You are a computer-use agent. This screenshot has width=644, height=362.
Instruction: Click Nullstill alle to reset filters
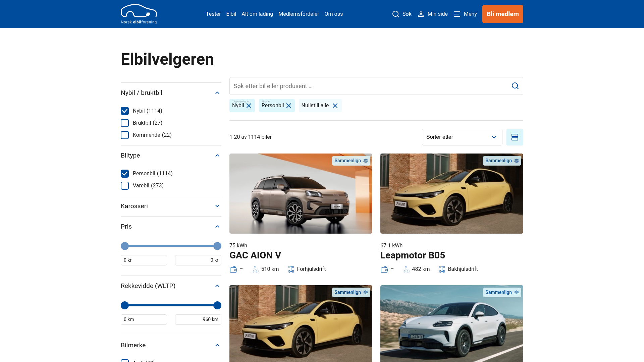click(x=320, y=106)
